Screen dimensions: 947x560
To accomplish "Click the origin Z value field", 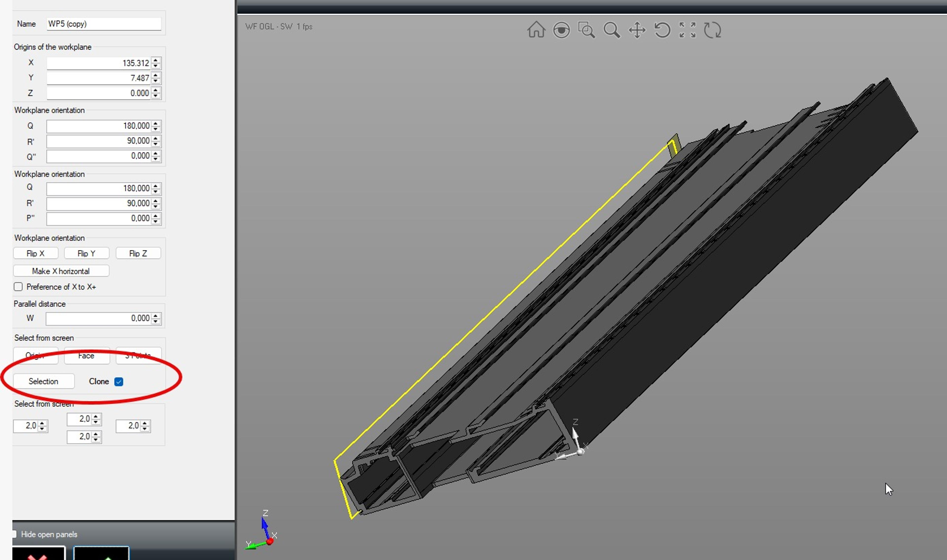I will (98, 93).
